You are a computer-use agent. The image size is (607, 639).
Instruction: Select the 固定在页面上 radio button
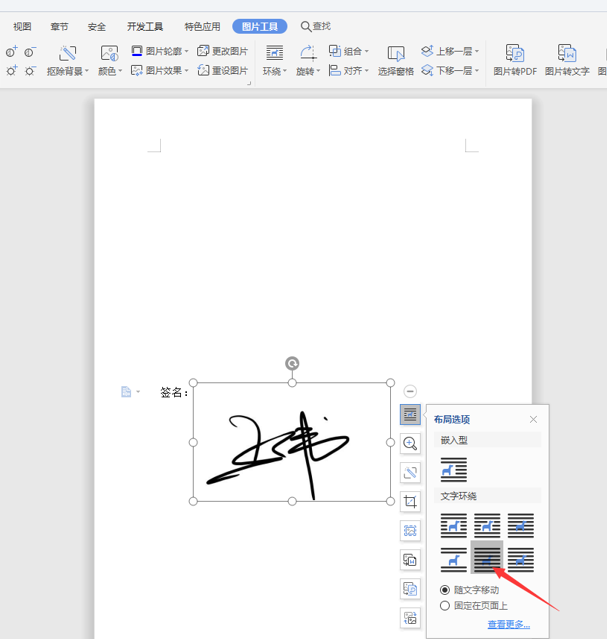[x=445, y=606]
